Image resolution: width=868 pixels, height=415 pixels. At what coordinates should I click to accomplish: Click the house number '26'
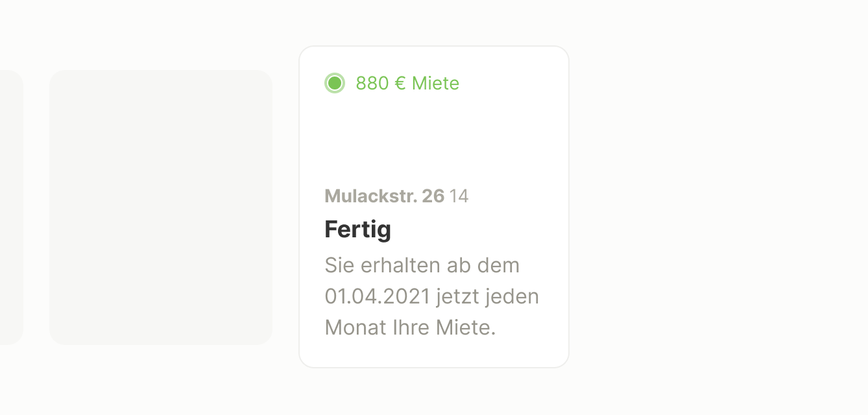pos(433,196)
